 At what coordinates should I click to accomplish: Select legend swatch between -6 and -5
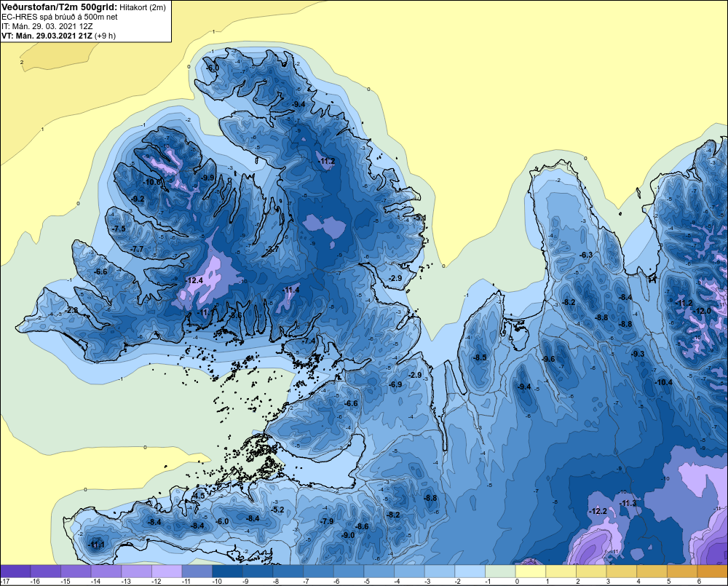pos(349,571)
